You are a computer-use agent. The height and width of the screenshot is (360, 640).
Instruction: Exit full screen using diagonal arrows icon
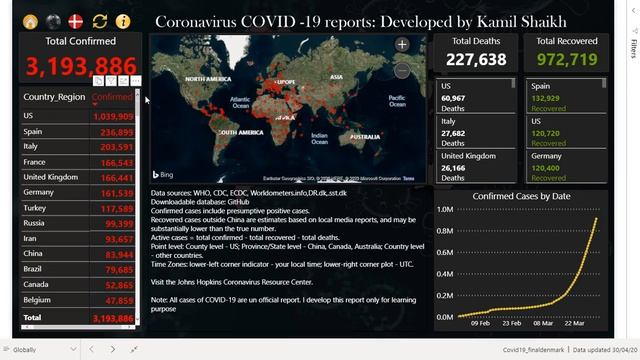[x=134, y=349]
